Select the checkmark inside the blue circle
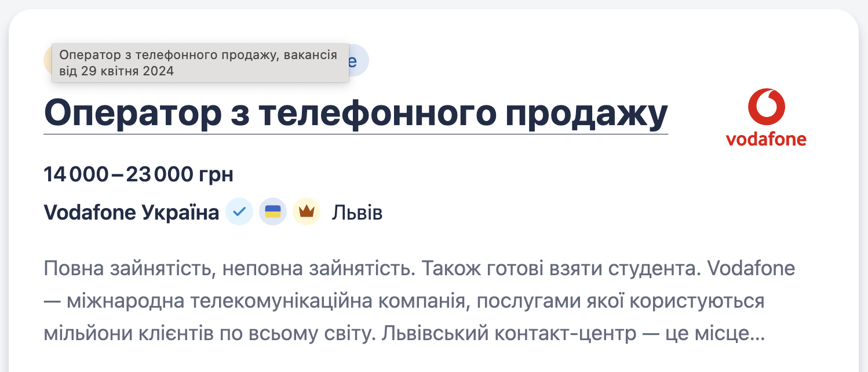 click(239, 212)
